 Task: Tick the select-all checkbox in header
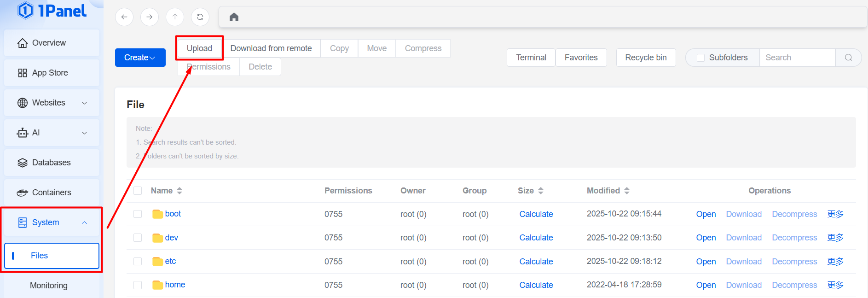coord(138,191)
